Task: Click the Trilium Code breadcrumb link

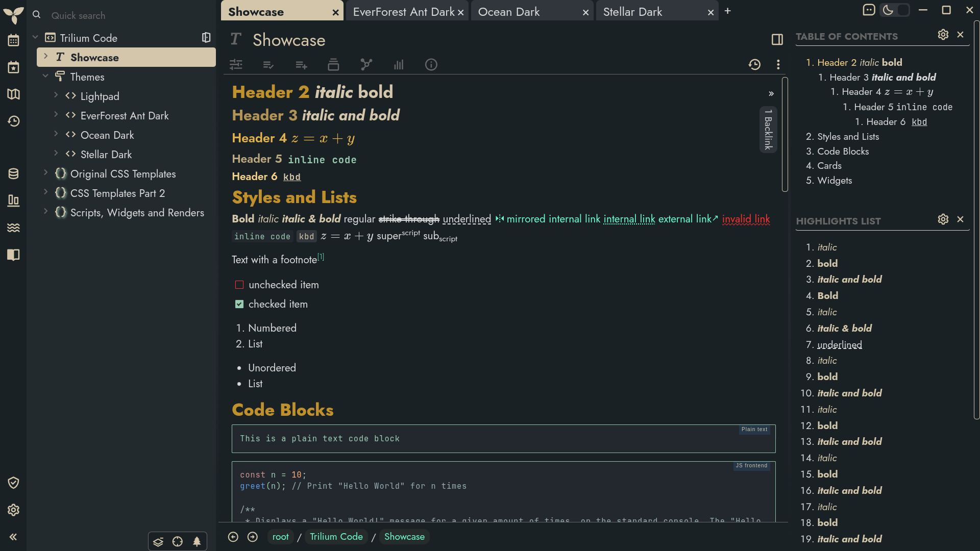Action: 336,537
